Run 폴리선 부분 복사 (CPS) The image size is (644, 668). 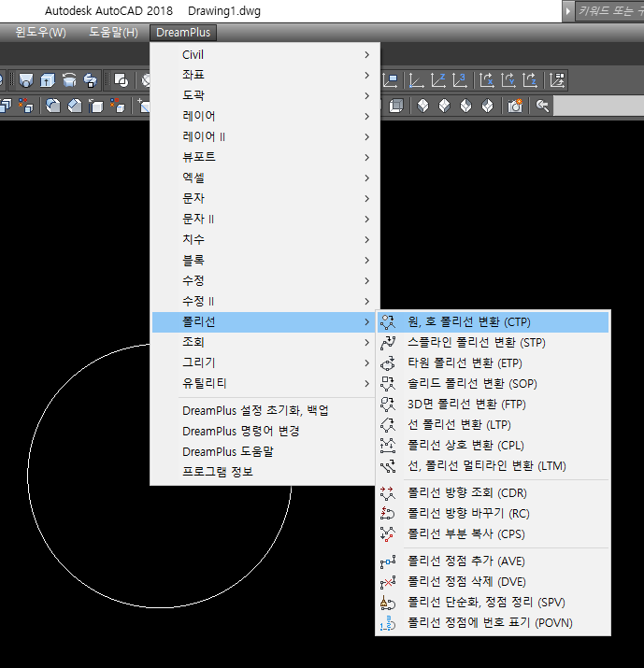coord(494,533)
